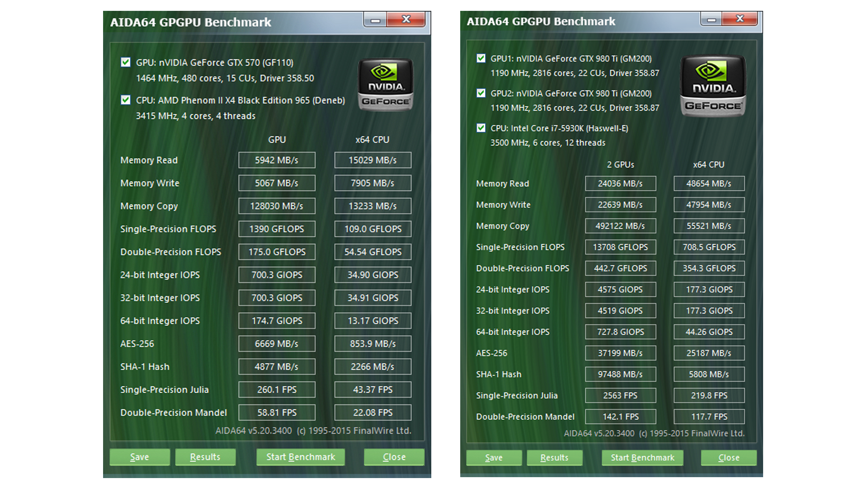Select the 43.37 FPS Julia CPU value
The image size is (868, 488).
click(x=373, y=389)
